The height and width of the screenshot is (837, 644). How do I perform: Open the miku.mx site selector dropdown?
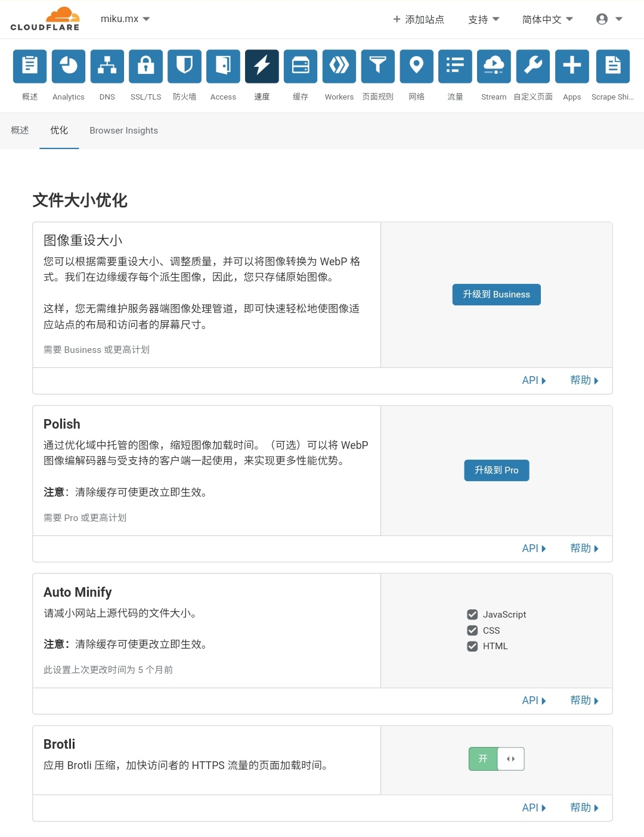tap(125, 19)
